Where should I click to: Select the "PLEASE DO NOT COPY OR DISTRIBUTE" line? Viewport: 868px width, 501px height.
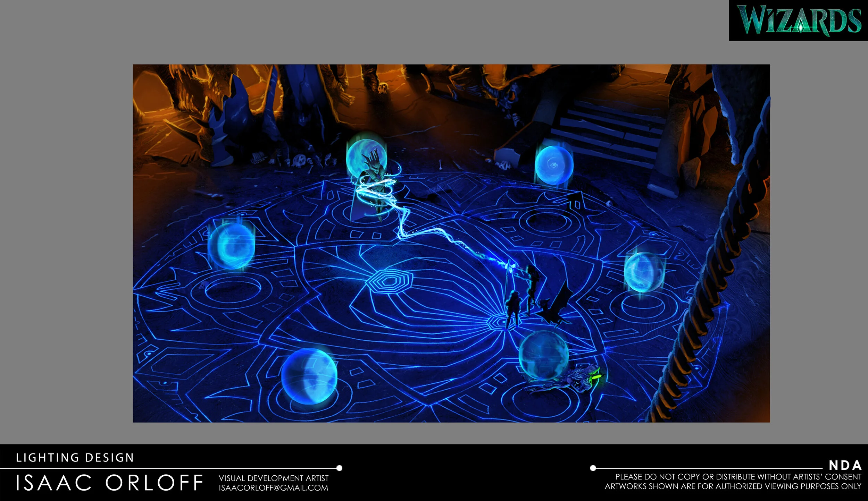point(738,477)
